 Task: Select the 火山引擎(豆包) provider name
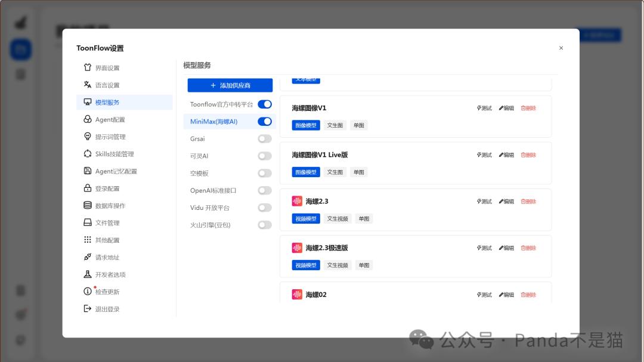click(x=210, y=225)
